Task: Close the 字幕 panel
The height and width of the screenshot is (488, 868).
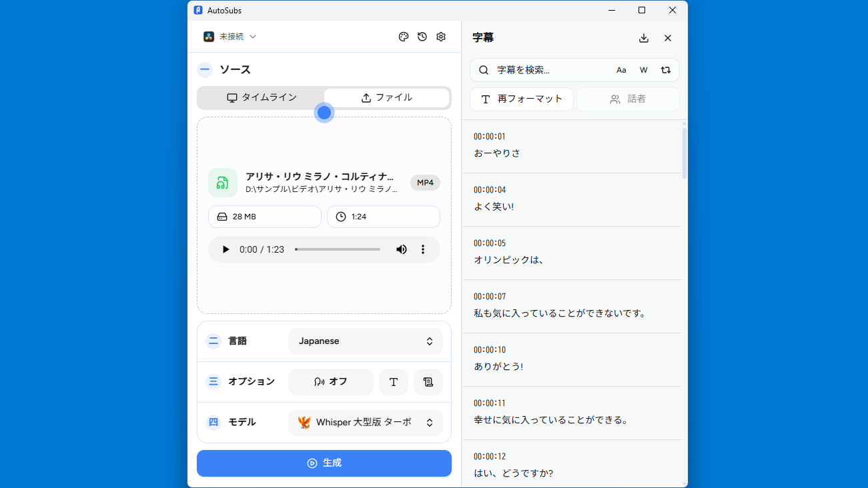Action: pos(668,38)
